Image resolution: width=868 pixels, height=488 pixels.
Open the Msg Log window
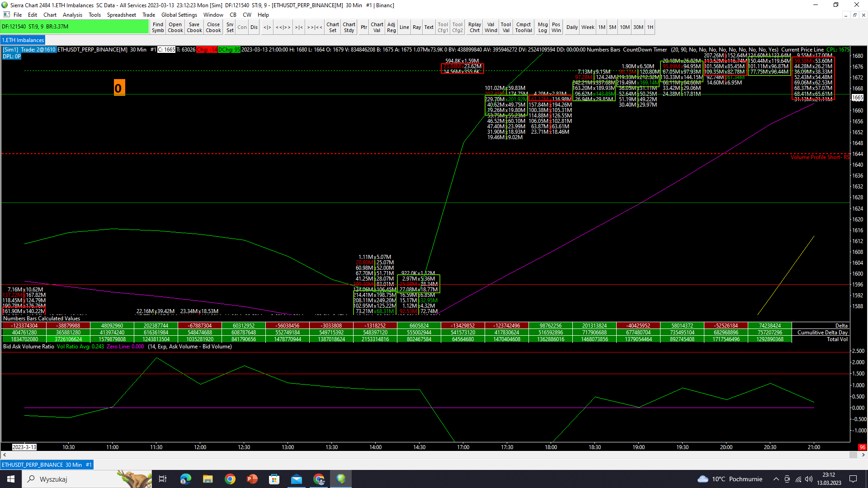click(x=542, y=27)
